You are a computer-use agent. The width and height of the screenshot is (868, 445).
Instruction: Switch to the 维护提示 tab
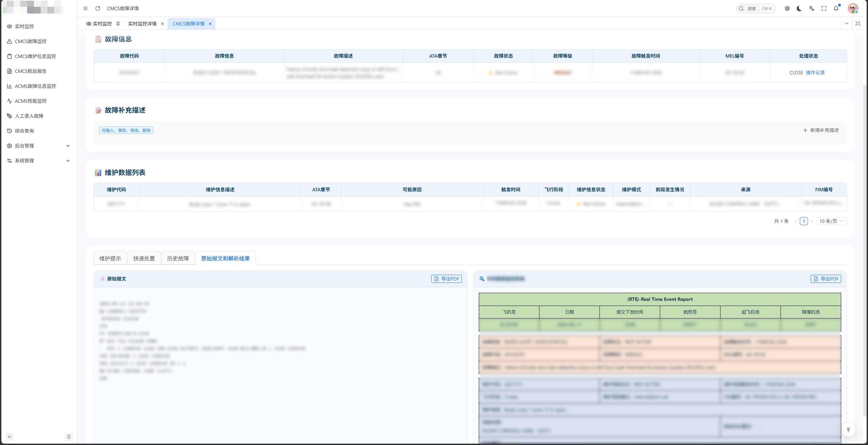[110, 258]
